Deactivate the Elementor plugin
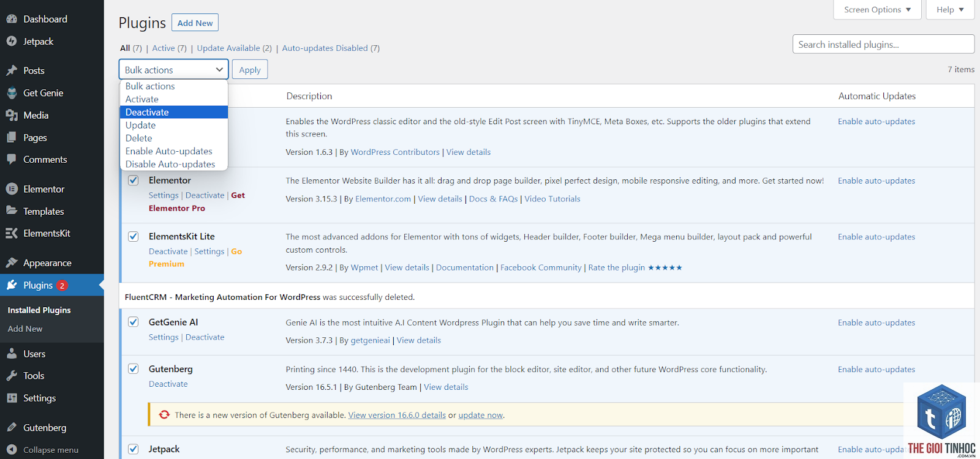Image resolution: width=980 pixels, height=459 pixels. click(205, 195)
